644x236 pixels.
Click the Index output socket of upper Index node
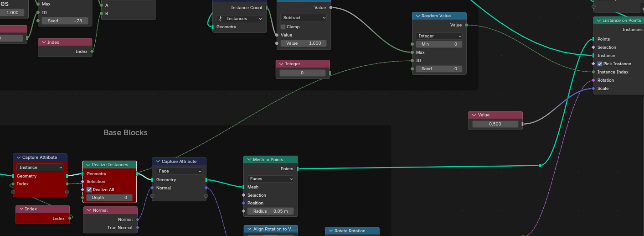pyautogui.click(x=92, y=52)
